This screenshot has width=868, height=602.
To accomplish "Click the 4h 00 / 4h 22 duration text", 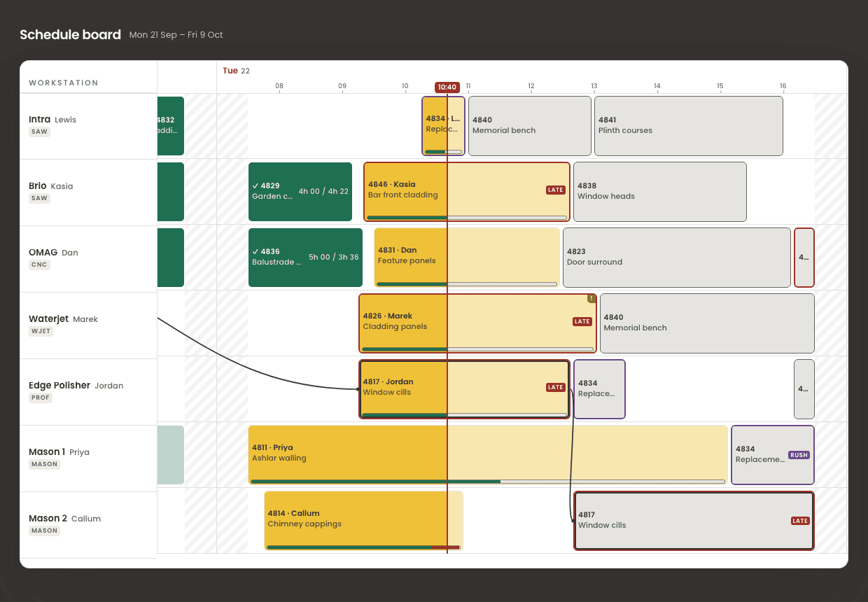I will (323, 191).
